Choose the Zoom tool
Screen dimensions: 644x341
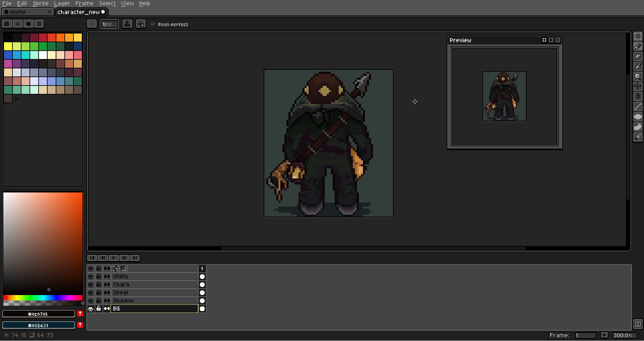(x=638, y=76)
